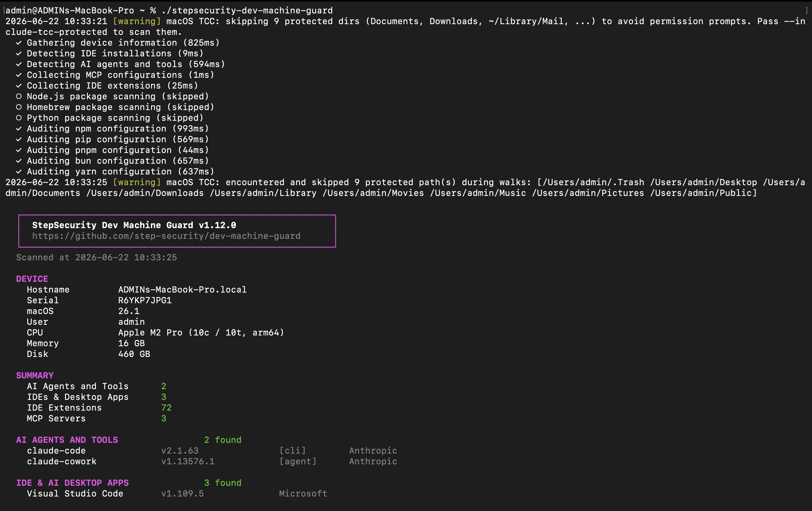Click the SUMMARY section heading
This screenshot has height=511, width=812.
click(x=35, y=375)
